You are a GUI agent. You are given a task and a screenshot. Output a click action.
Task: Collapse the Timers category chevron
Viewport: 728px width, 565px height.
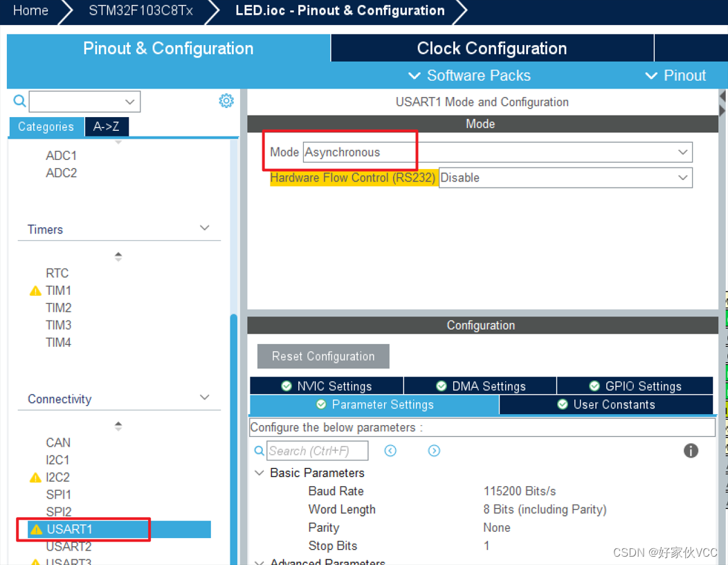click(x=204, y=228)
